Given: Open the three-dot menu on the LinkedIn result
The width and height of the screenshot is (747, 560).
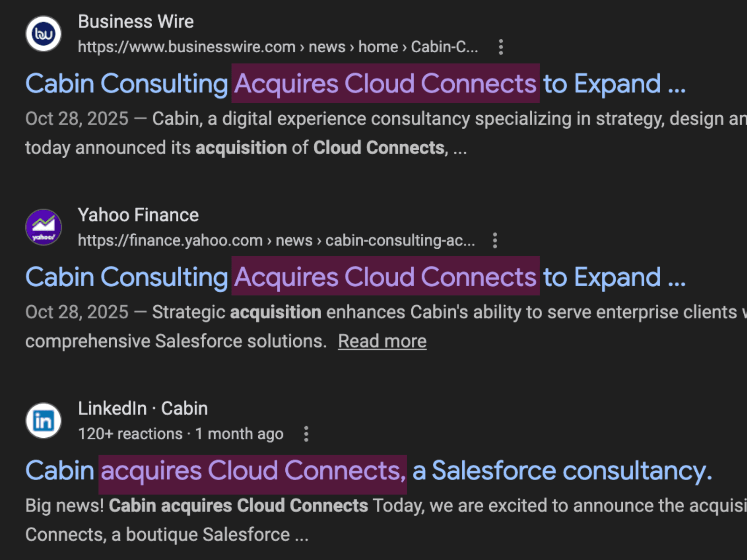Looking at the screenshot, I should (x=306, y=434).
